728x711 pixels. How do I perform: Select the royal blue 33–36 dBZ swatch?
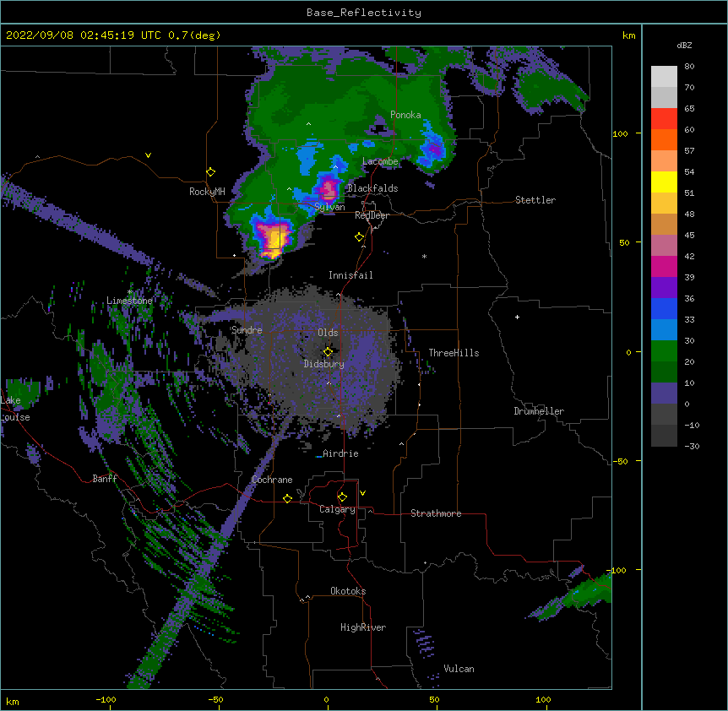664,308
